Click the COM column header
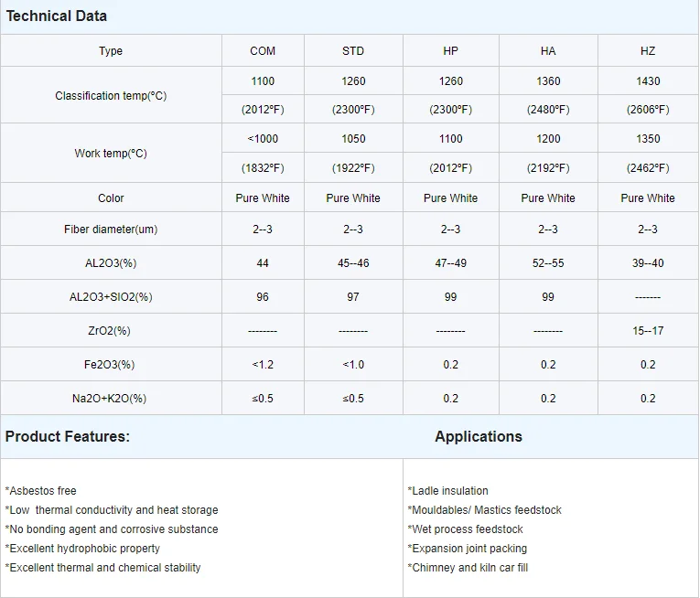This screenshot has height=598, width=700. tap(263, 51)
